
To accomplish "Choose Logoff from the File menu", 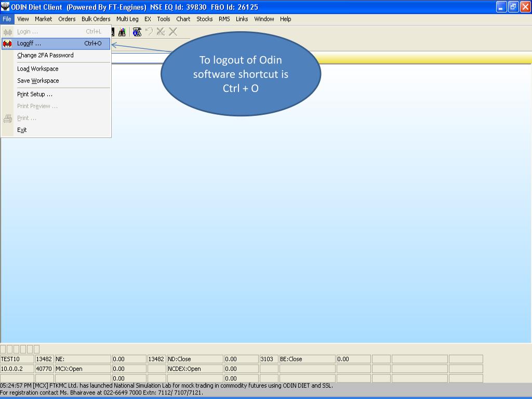I will (56, 44).
